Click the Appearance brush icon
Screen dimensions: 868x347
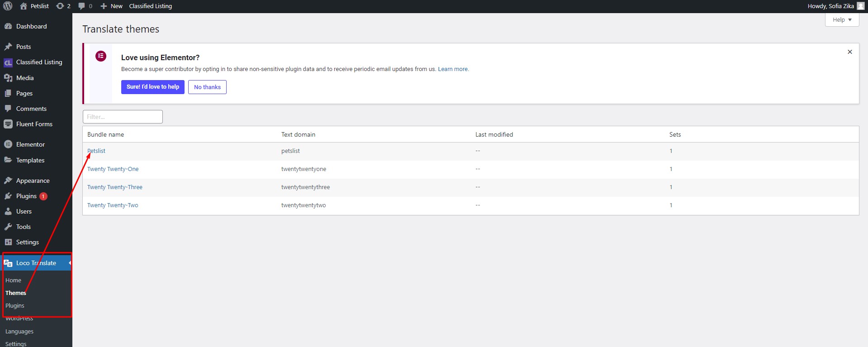8,181
